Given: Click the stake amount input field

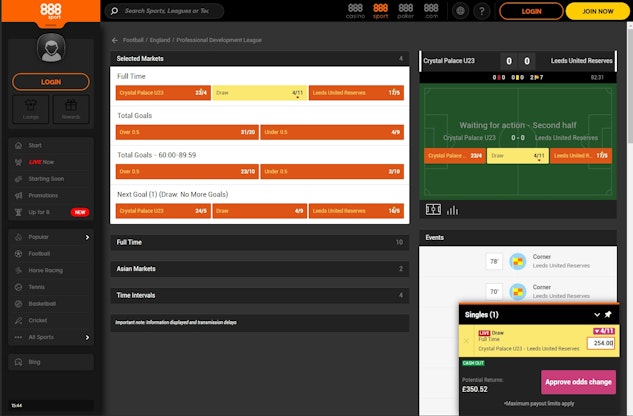Looking at the screenshot, I should point(601,343).
